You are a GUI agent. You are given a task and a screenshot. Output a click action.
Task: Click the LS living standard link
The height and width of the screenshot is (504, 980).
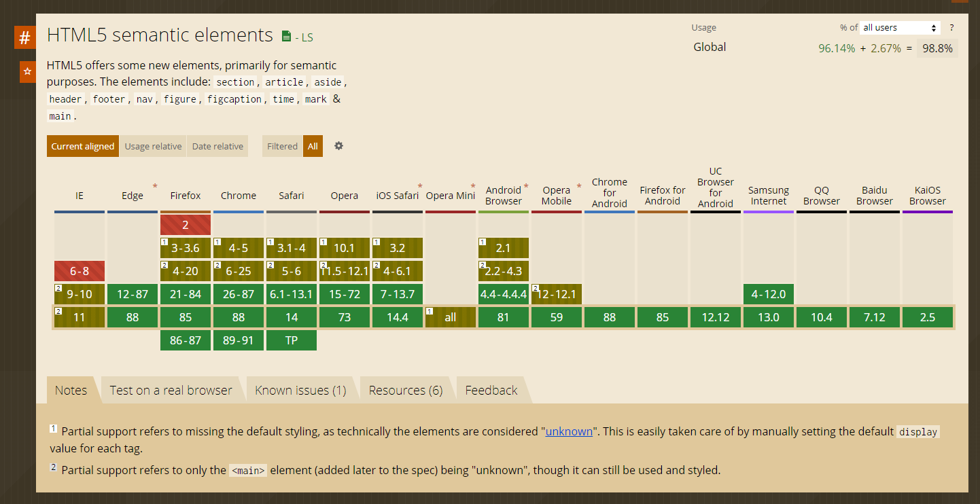click(x=307, y=35)
